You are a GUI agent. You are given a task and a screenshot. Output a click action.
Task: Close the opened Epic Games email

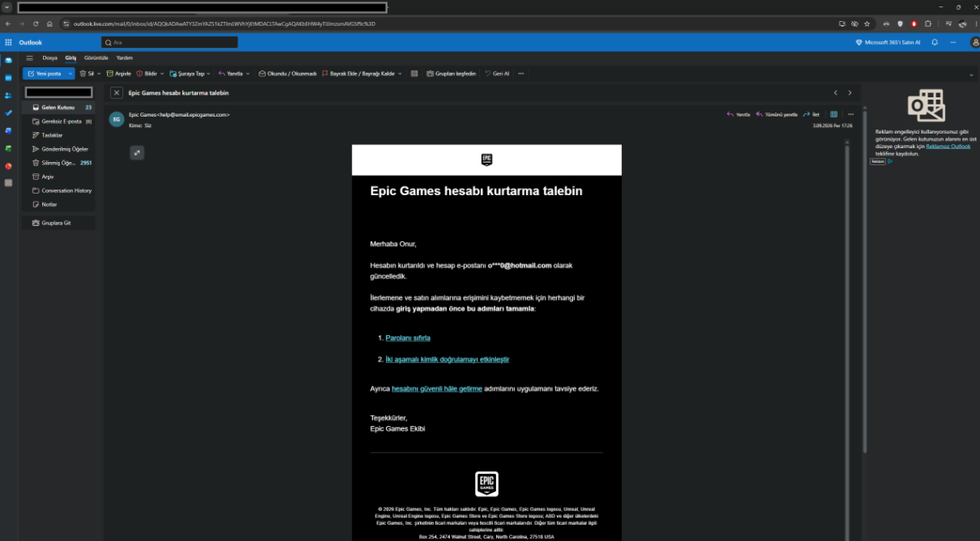117,93
